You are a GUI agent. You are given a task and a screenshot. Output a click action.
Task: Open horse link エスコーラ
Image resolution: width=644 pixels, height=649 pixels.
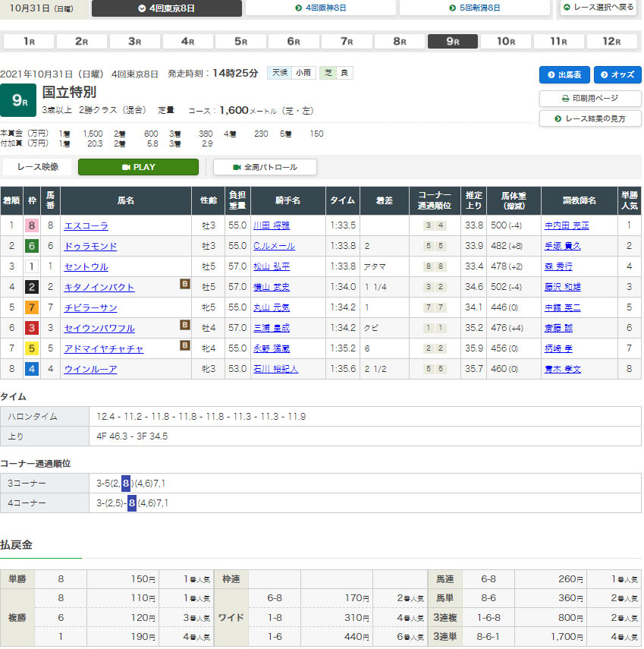pos(86,225)
